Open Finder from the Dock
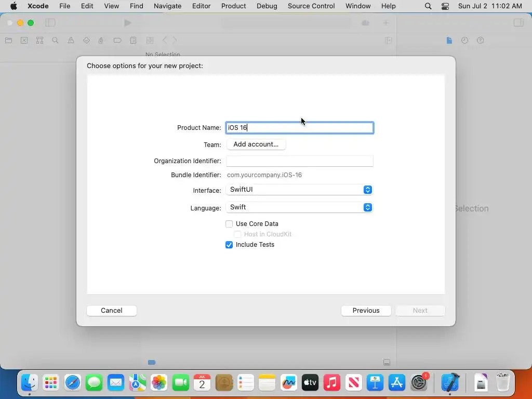532x399 pixels. click(x=30, y=383)
